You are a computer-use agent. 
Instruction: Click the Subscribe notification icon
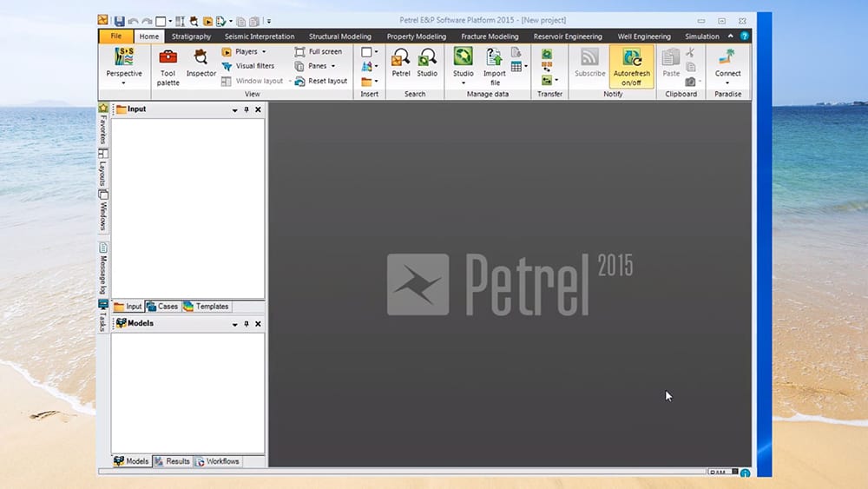click(x=589, y=57)
